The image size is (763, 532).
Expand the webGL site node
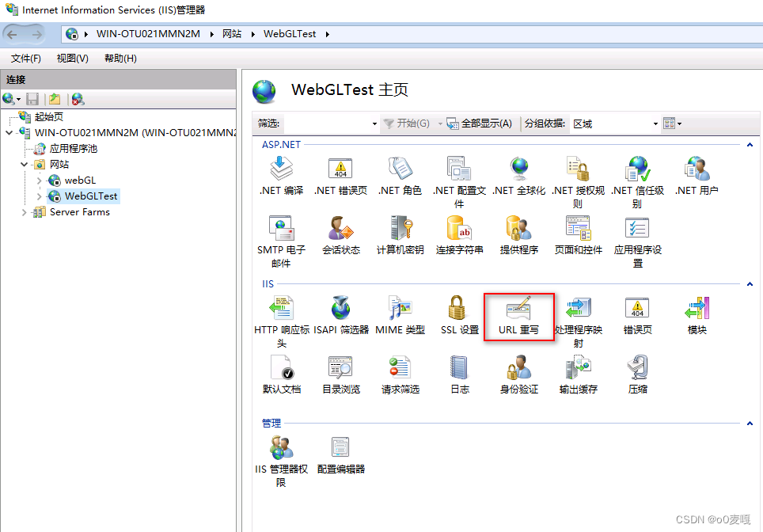click(40, 180)
